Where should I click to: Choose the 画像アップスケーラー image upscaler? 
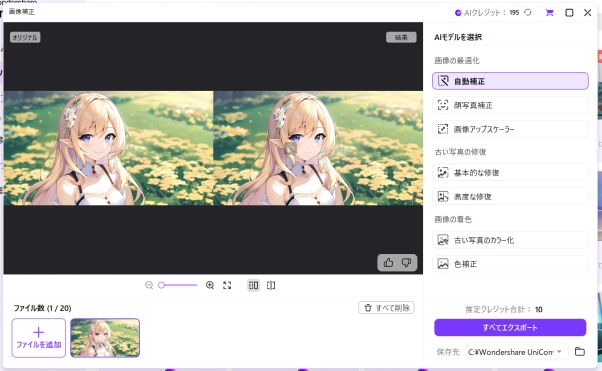tap(510, 129)
